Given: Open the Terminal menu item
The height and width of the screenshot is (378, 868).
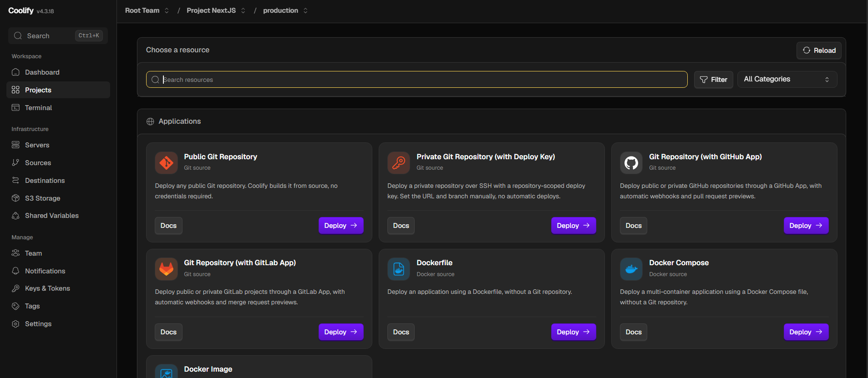Looking at the screenshot, I should click(x=58, y=108).
